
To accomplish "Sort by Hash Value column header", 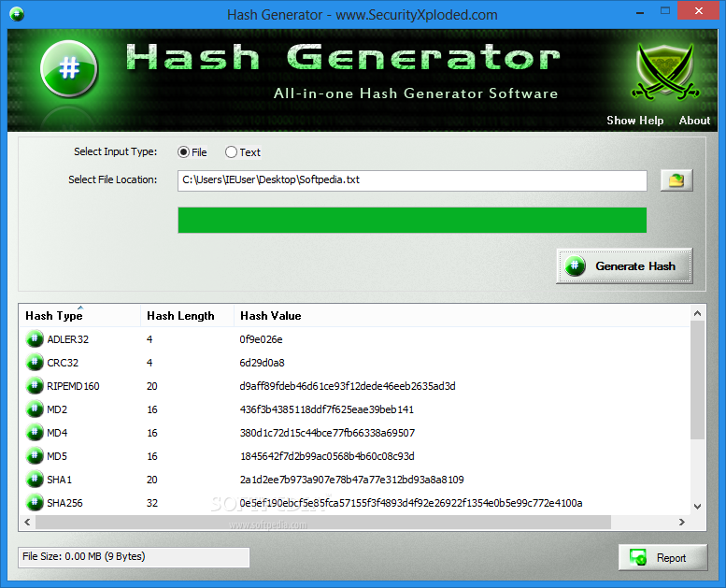I will [462, 316].
